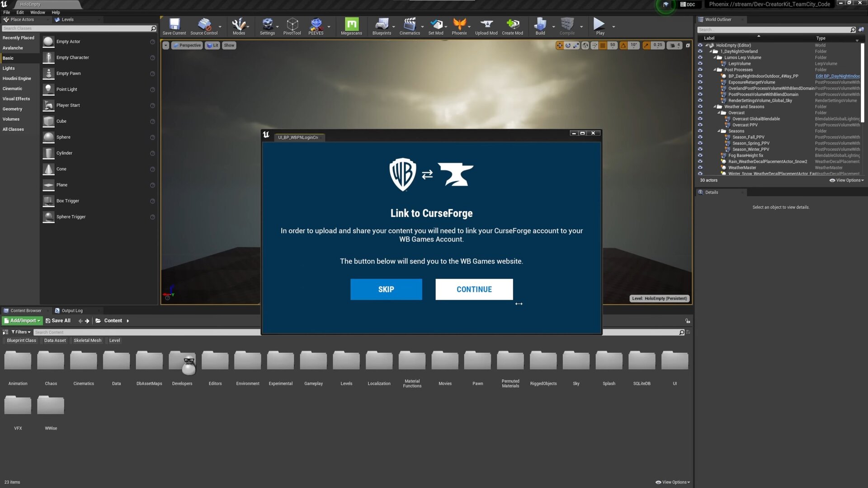Click the SKIP button to dismiss dialog
Viewport: 868px width, 488px height.
coord(387,289)
